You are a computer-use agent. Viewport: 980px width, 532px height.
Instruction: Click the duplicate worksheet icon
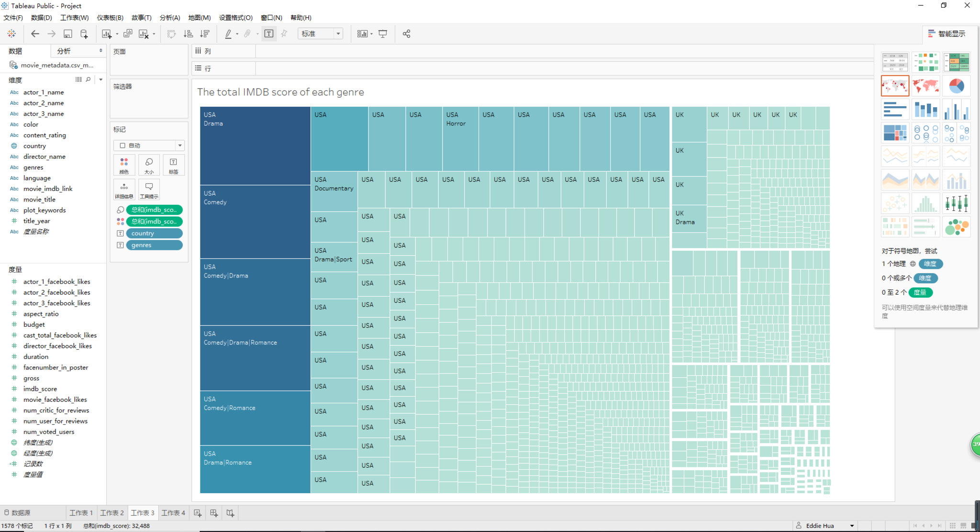pos(128,33)
